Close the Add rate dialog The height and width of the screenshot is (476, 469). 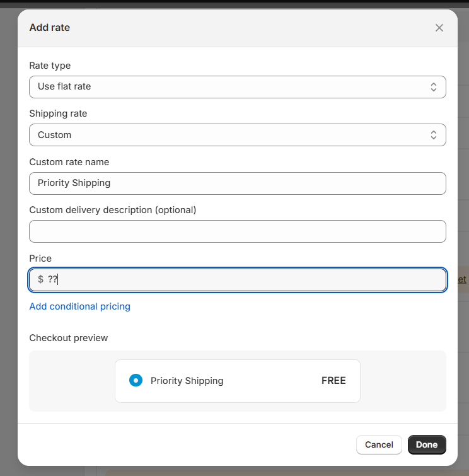click(439, 28)
